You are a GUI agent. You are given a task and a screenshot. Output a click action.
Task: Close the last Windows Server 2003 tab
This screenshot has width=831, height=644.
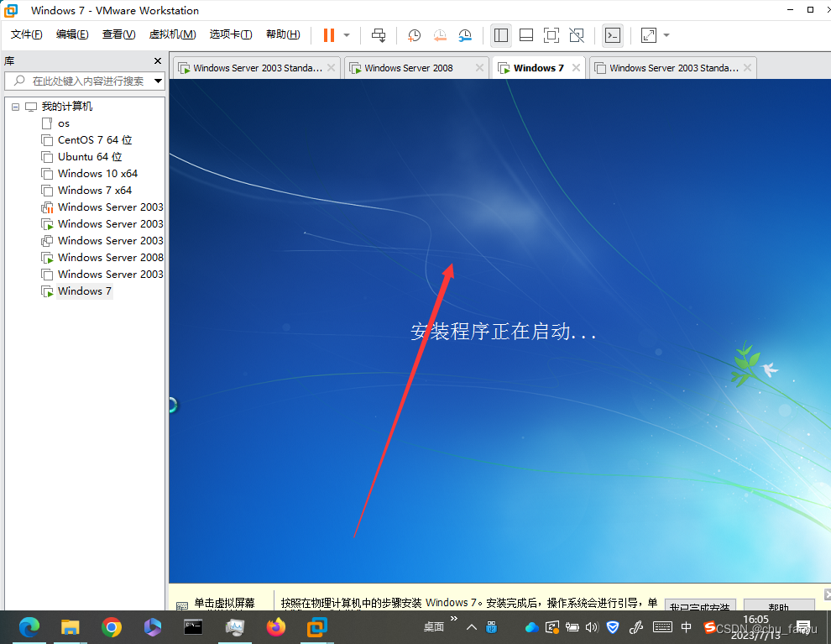coord(747,67)
